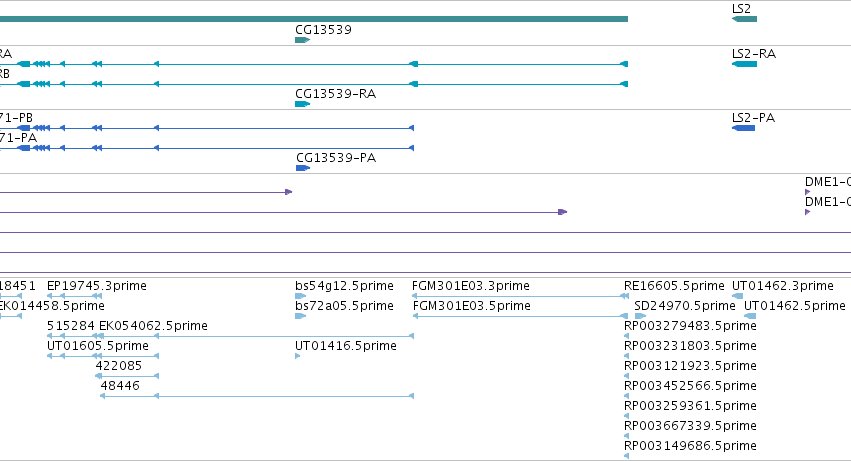Open the LS2-RA transcript label
The height and width of the screenshot is (461, 851).
click(753, 54)
